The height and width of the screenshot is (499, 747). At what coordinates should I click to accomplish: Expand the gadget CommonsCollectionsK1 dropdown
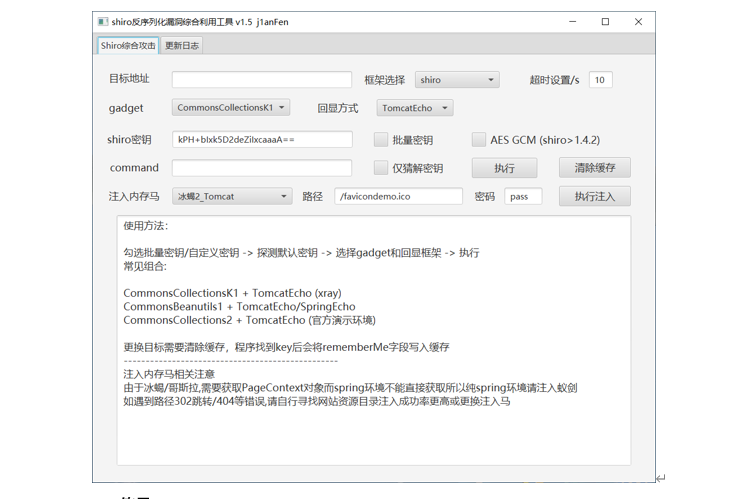coord(231,108)
